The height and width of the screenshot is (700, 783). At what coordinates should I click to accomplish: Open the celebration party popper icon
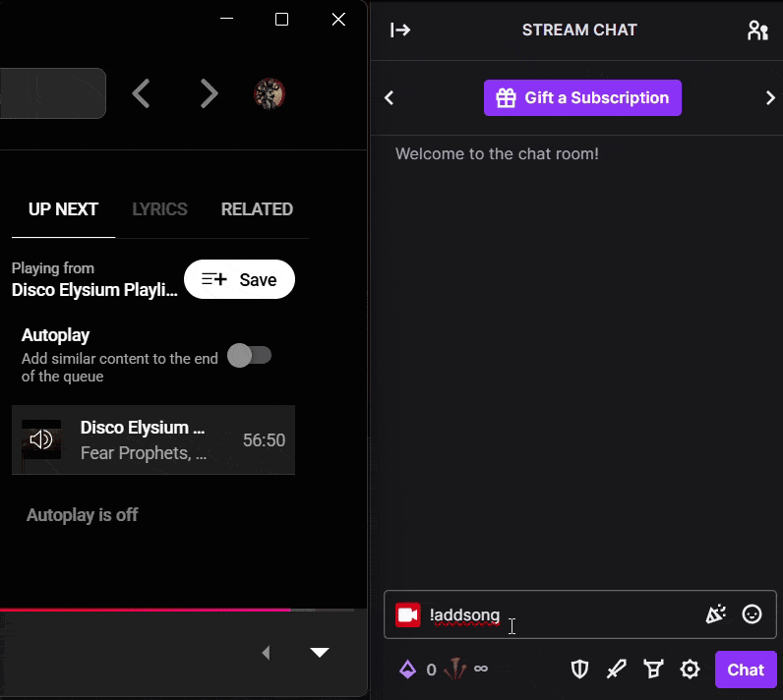coord(715,614)
